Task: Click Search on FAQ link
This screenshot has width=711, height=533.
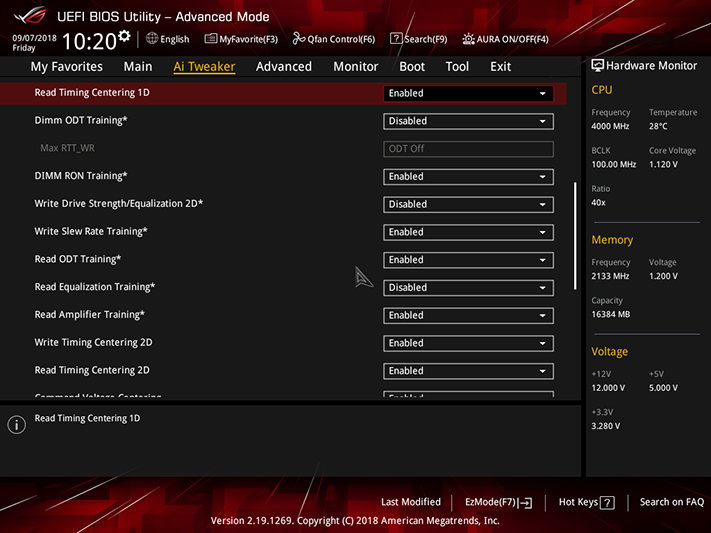Action: 672,502
